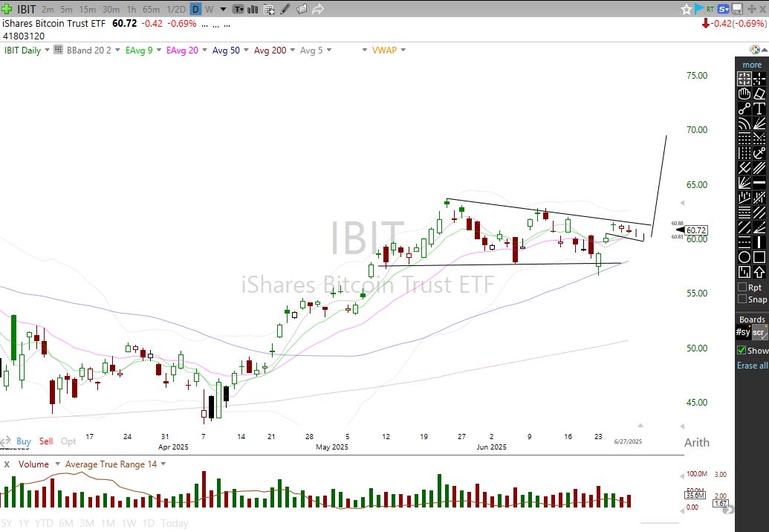
Task: Click the bar chart style icon
Action: (253, 9)
